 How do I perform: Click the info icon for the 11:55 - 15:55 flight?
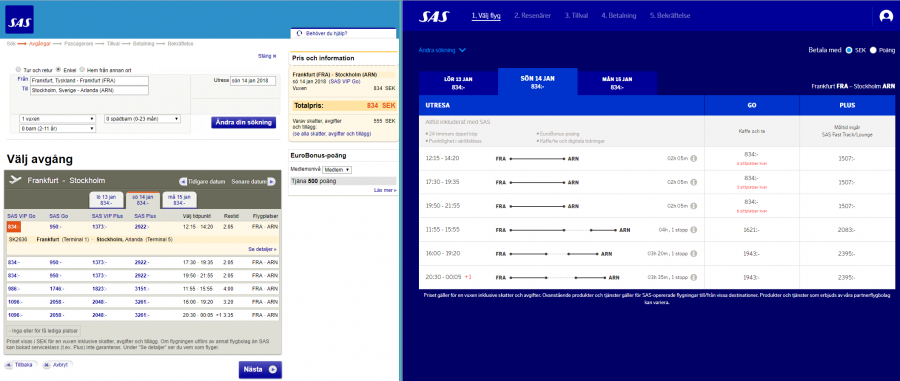(693, 230)
